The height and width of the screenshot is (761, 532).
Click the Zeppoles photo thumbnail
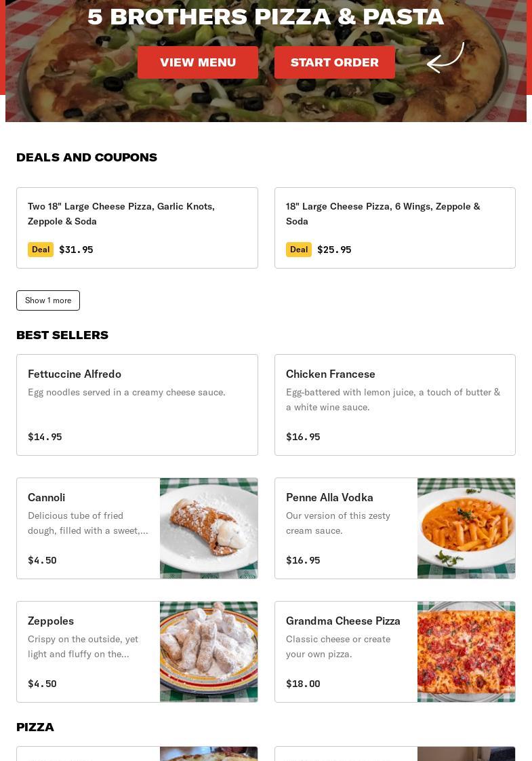pyautogui.click(x=209, y=652)
